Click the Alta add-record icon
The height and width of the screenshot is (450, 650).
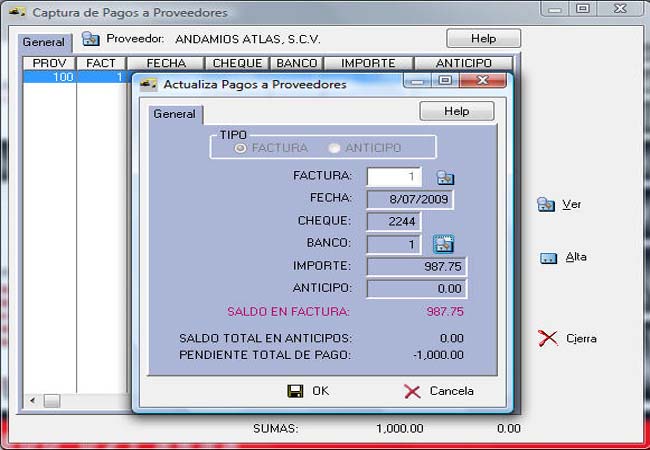point(548,258)
